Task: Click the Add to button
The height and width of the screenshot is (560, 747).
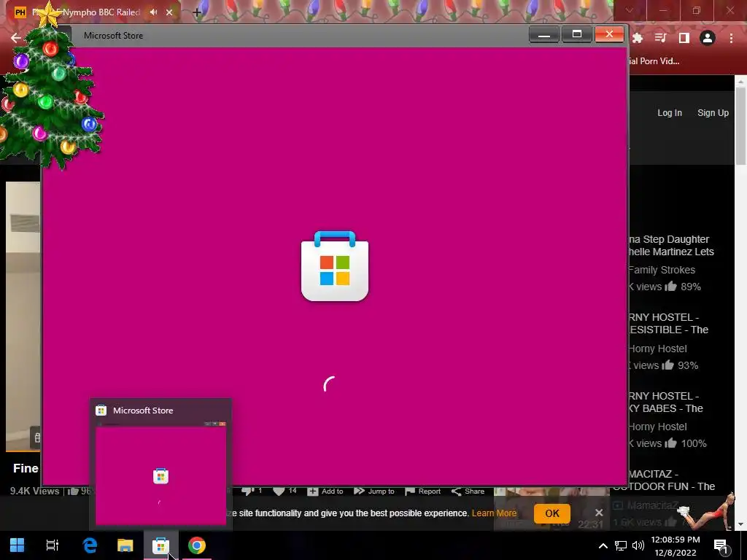Action: [x=325, y=491]
